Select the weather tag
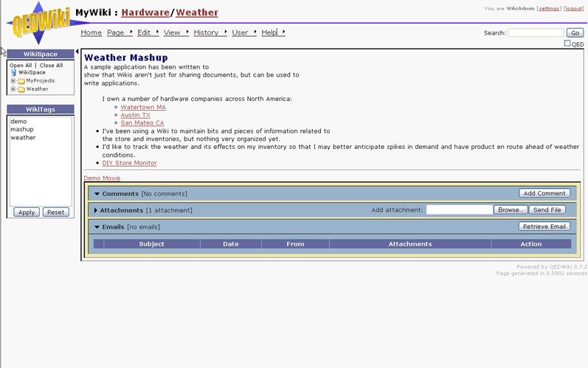The height and width of the screenshot is (368, 588). point(23,137)
